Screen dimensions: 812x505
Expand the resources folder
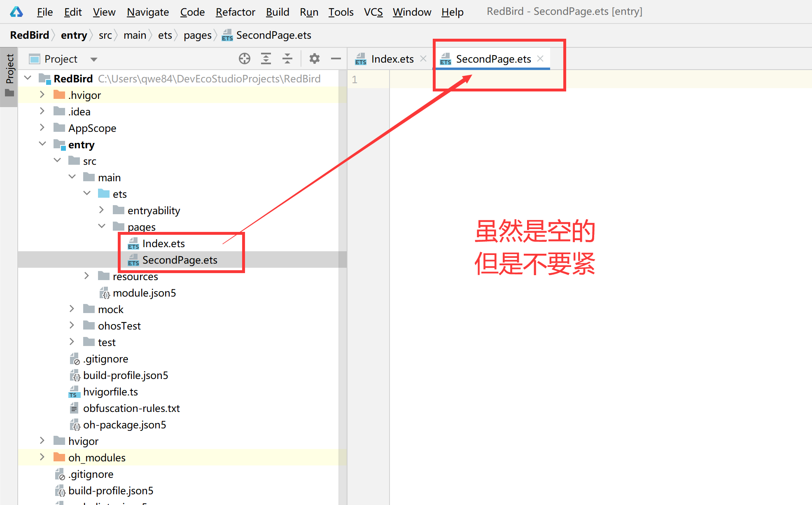(x=86, y=276)
